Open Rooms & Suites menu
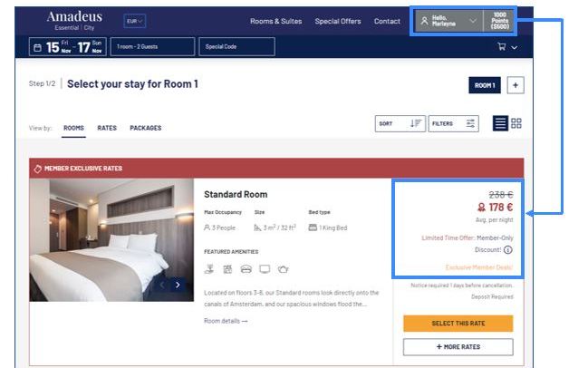588x368 pixels. tap(276, 21)
